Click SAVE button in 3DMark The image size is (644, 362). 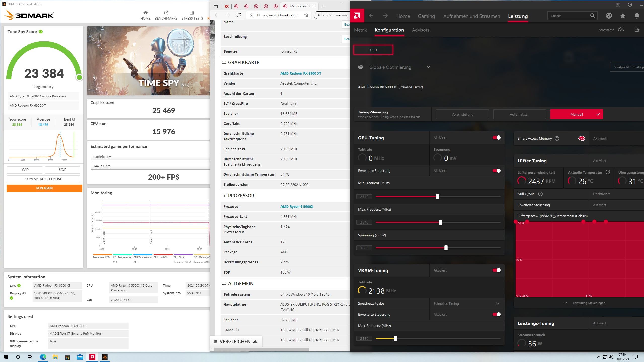(62, 170)
